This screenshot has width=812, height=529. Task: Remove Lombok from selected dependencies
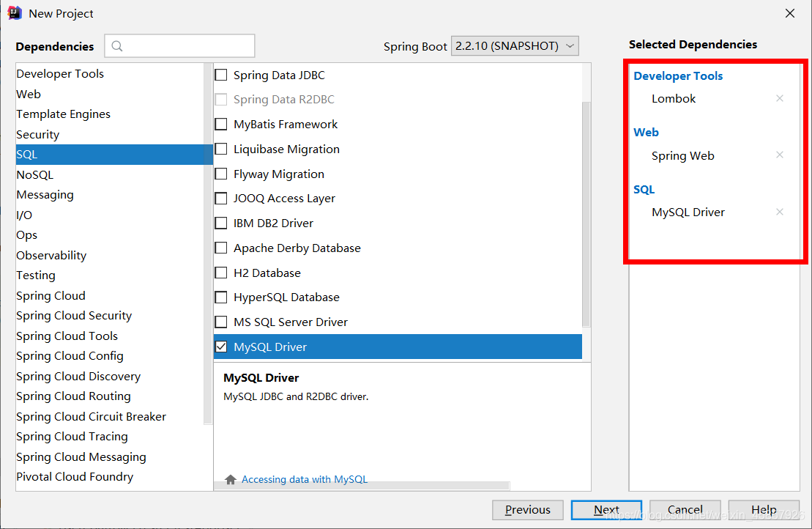779,98
